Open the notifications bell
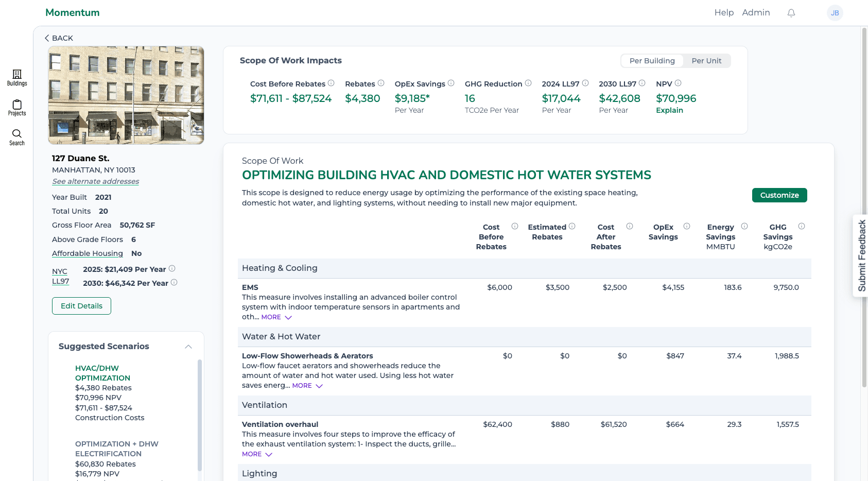 pos(791,13)
